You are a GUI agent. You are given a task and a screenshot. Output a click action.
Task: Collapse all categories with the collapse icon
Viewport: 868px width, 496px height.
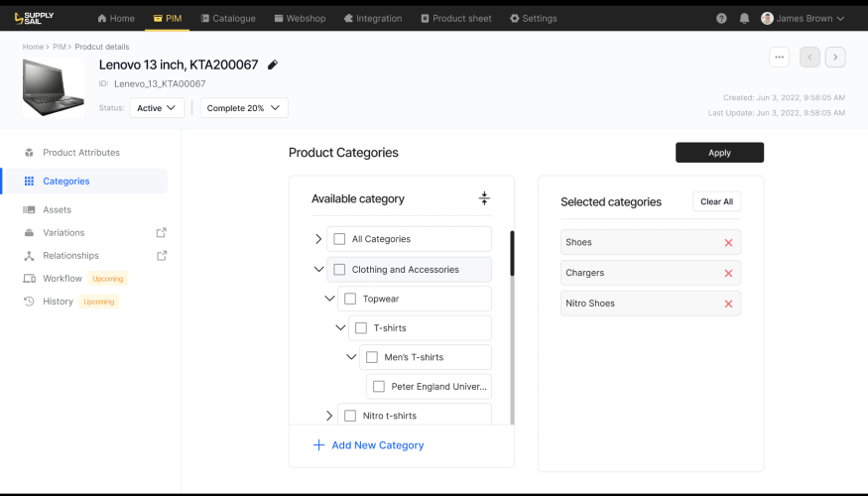tap(484, 198)
